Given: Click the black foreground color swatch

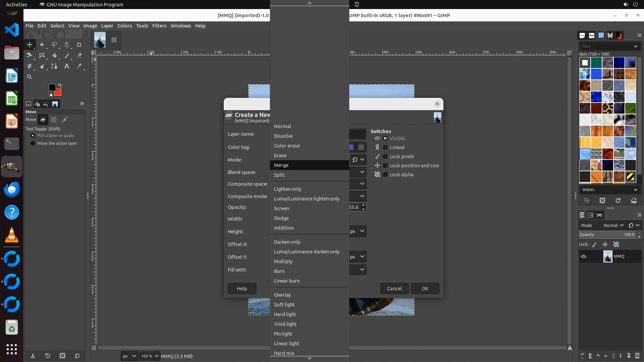Looking at the screenshot, I should (x=52, y=87).
